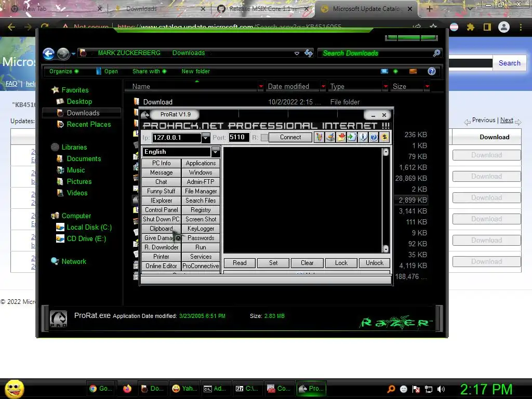Open Chrome side panel icon
This screenshot has width=532, height=399.
click(487, 27)
